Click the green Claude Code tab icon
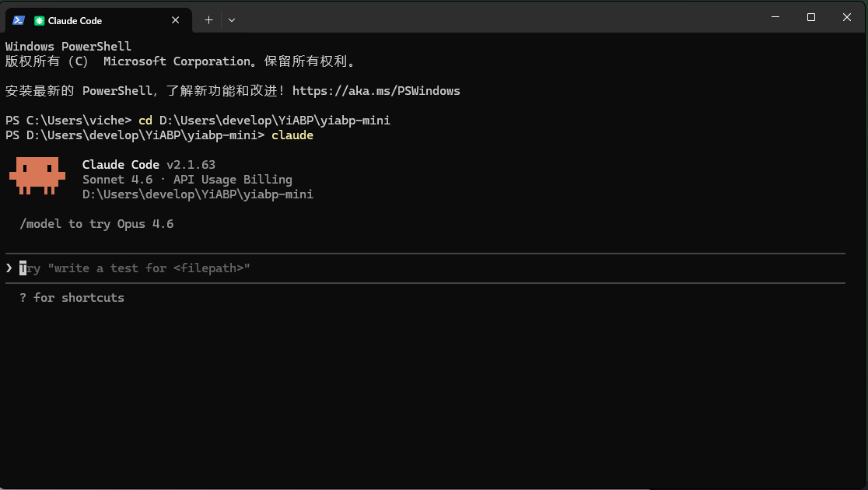This screenshot has height=490, width=868. tap(40, 21)
